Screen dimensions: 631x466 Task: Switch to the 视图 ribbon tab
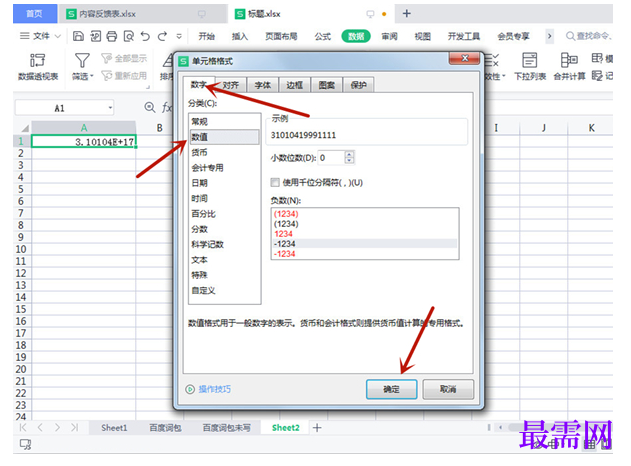pyautogui.click(x=423, y=36)
